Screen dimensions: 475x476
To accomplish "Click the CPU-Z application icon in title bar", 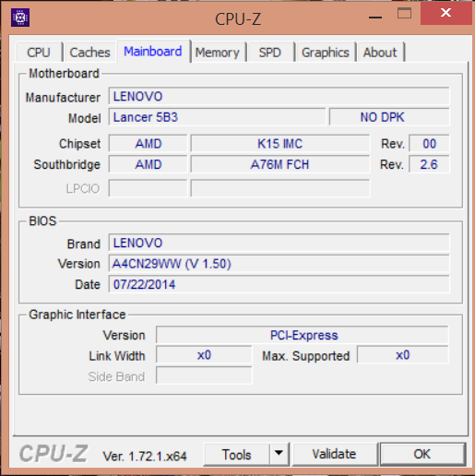I will 20,18.
